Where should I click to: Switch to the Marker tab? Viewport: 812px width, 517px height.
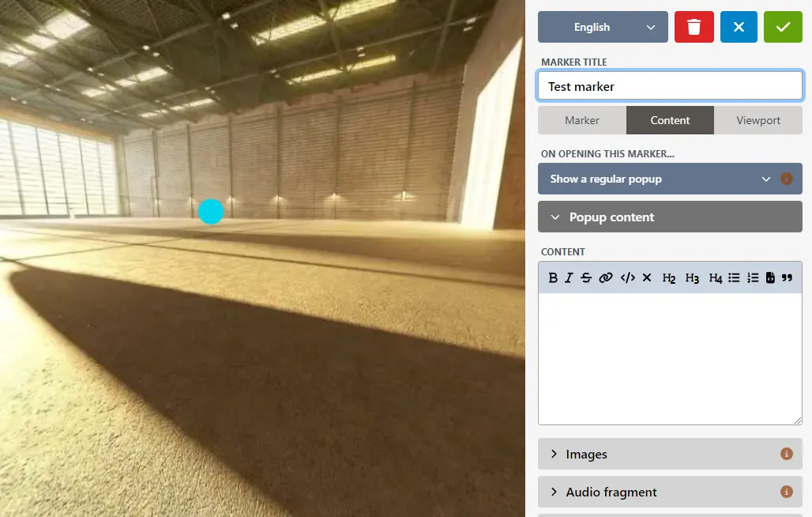tap(581, 120)
